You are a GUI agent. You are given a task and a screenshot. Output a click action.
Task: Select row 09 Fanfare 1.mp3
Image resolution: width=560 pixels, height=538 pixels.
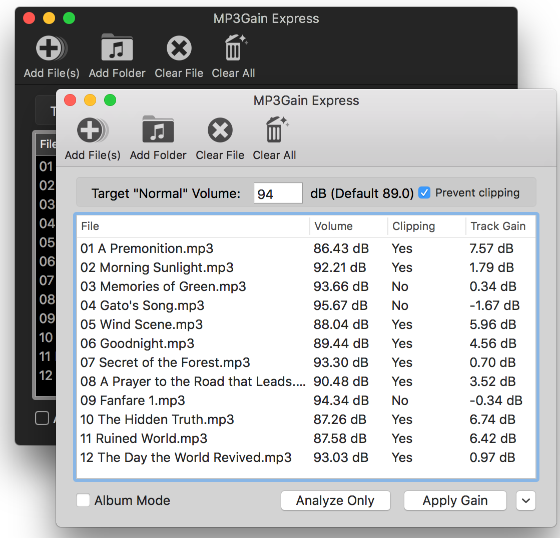pos(306,400)
